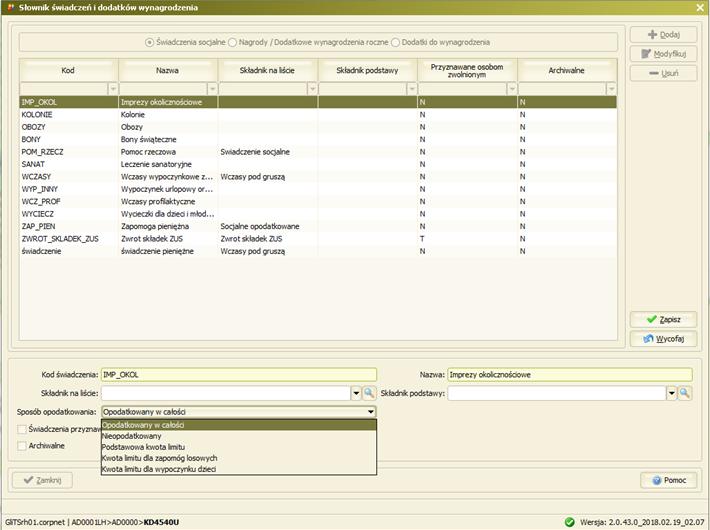
Task: Select the WYP_INNY row
Action: coord(318,189)
